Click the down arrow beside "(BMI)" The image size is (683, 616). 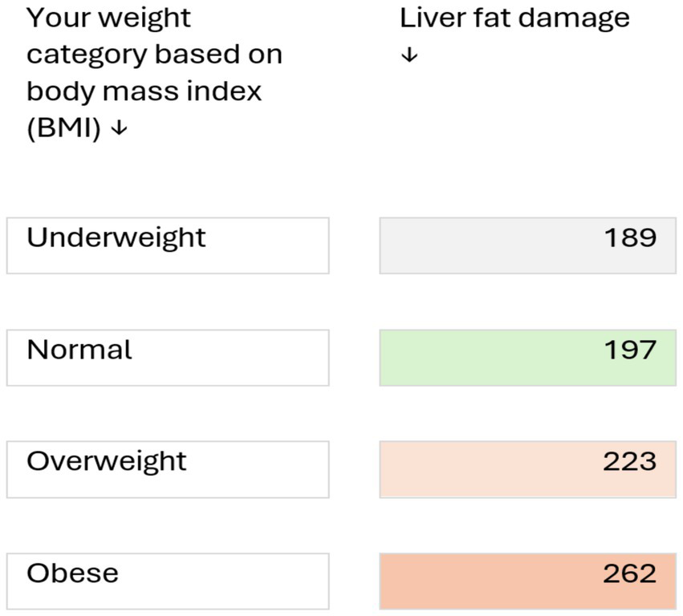[x=119, y=129]
